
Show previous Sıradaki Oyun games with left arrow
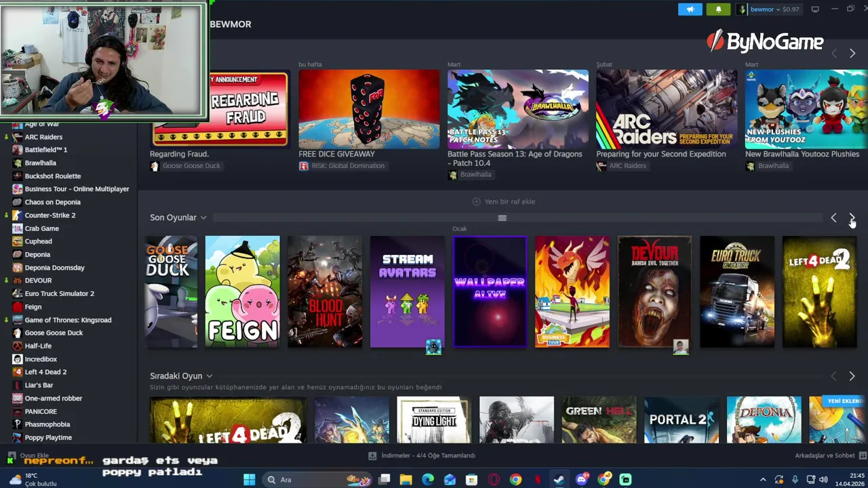click(833, 376)
